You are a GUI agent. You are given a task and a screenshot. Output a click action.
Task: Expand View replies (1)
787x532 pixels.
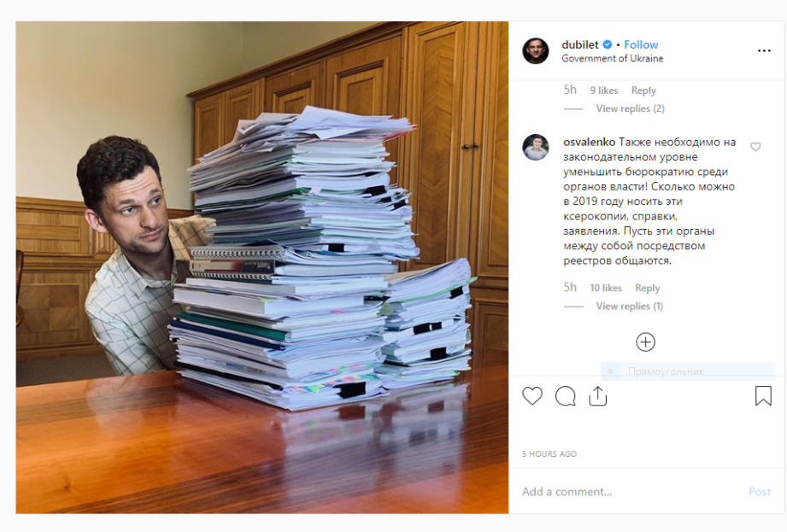pyautogui.click(x=630, y=306)
